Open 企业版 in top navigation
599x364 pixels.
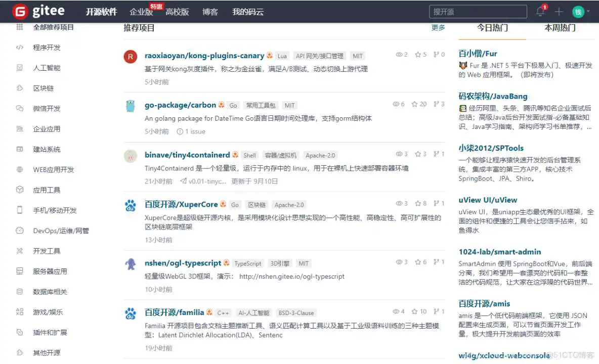tap(141, 12)
